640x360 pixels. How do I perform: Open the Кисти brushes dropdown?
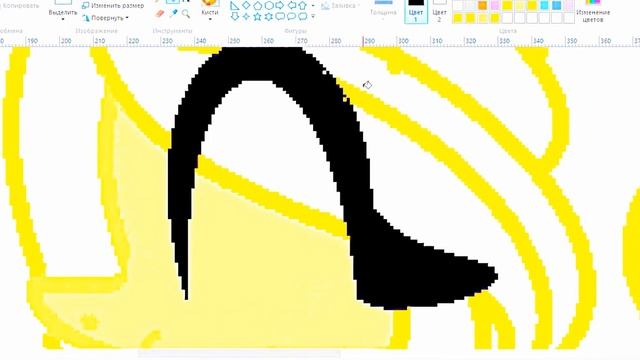pyautogui.click(x=210, y=13)
